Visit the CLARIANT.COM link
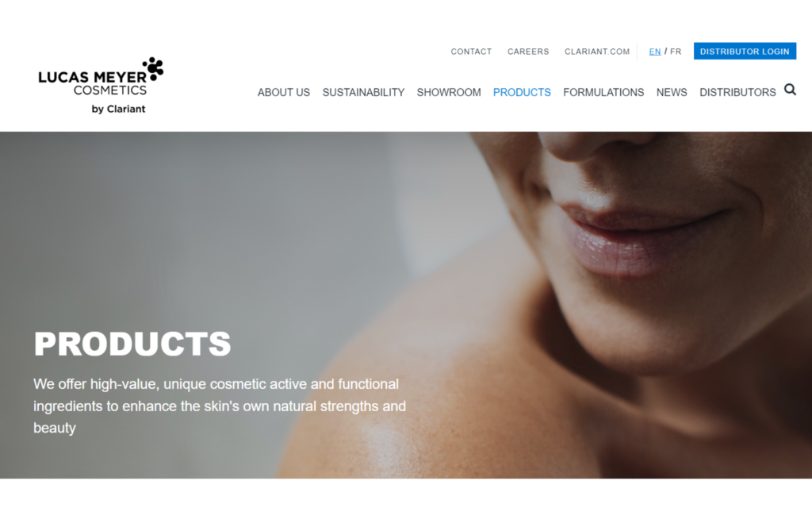This screenshot has width=812, height=508. point(596,52)
